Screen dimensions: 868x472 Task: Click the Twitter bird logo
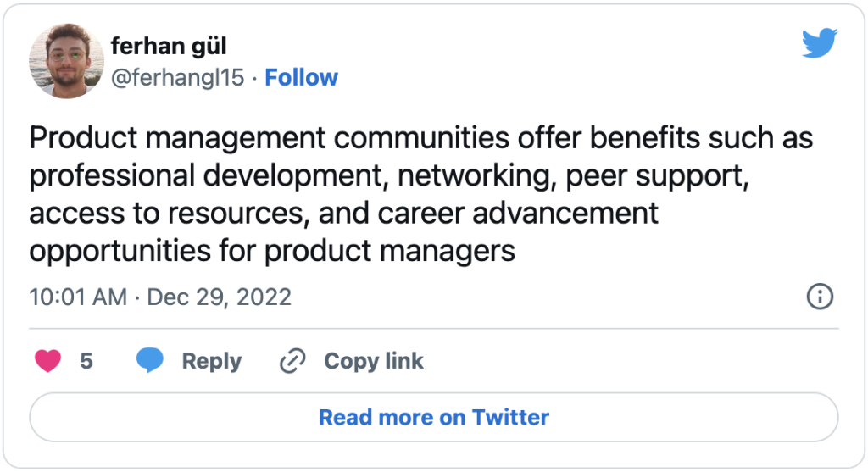[x=820, y=42]
